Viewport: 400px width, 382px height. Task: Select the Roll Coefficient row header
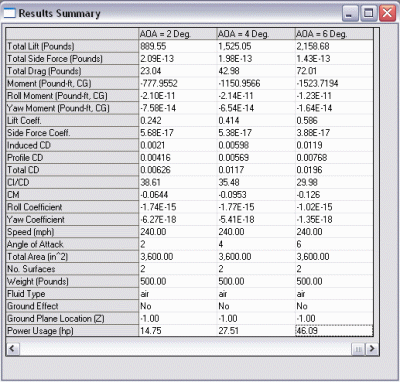[x=72, y=207]
